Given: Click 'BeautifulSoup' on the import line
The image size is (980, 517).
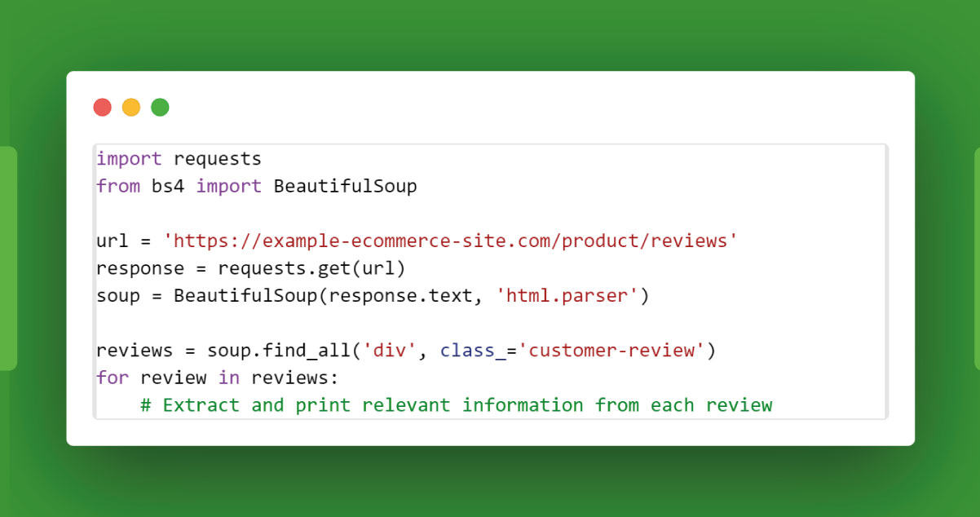Looking at the screenshot, I should coord(345,186).
